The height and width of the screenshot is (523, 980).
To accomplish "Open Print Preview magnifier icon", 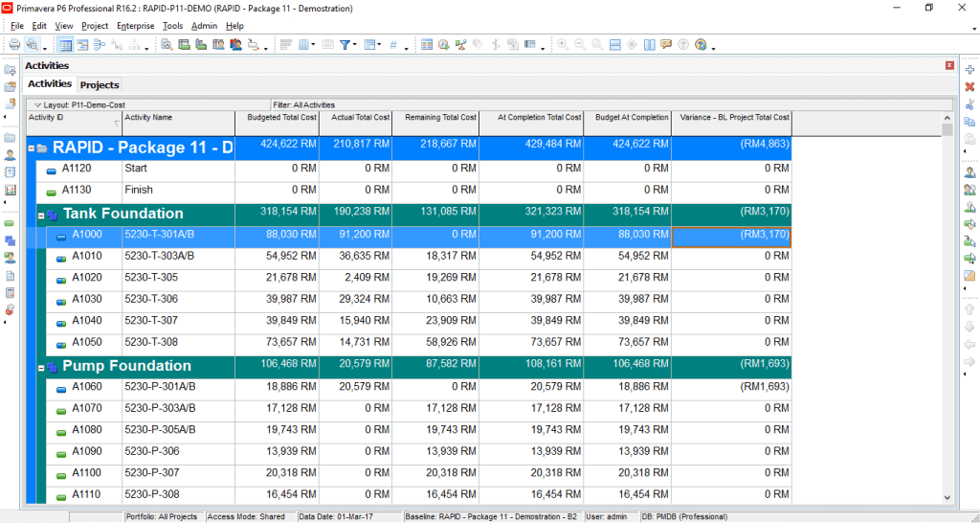I will pos(32,44).
